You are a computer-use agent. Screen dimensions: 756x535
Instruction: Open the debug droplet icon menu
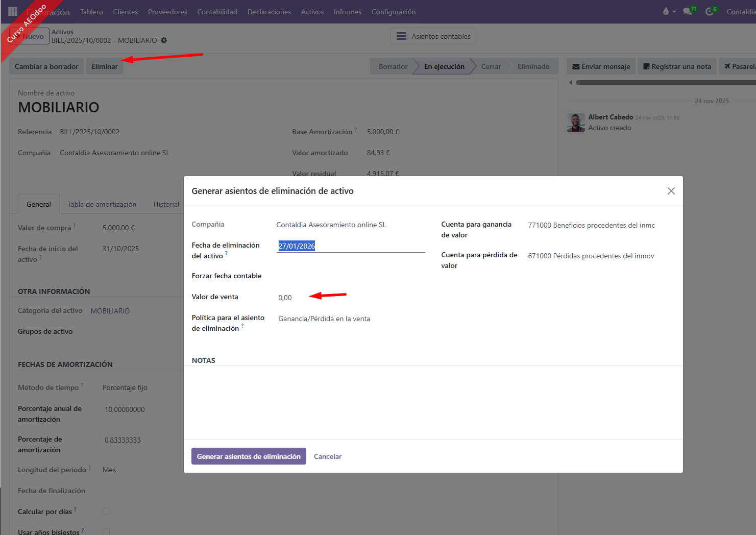[666, 11]
